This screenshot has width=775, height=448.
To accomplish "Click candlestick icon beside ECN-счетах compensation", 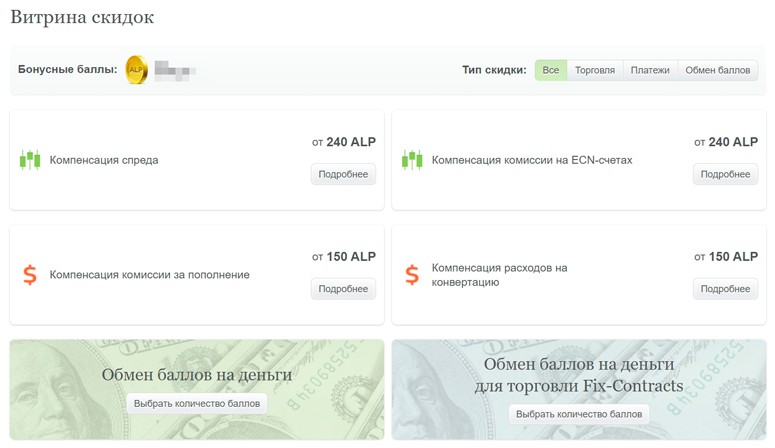I will coord(412,160).
